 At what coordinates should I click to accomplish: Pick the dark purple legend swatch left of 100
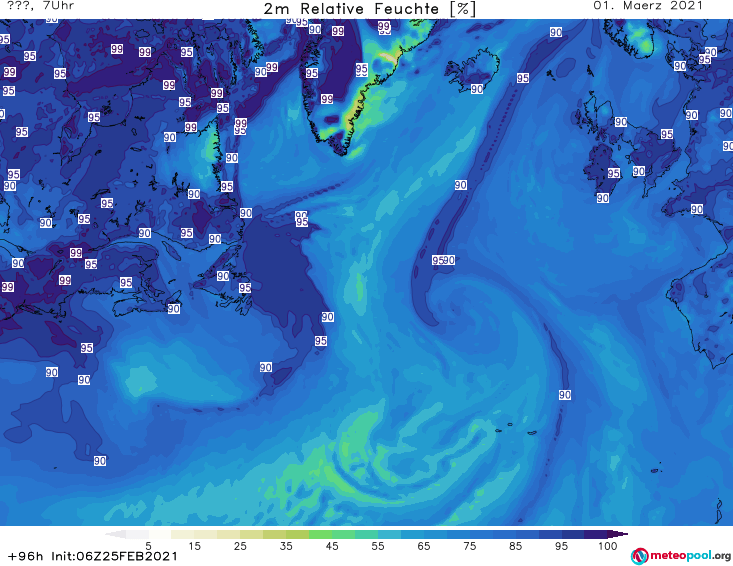click(x=596, y=534)
